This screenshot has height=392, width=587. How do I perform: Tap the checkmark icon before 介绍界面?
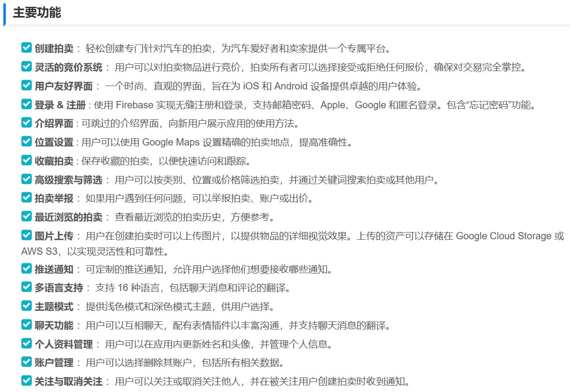(x=27, y=122)
